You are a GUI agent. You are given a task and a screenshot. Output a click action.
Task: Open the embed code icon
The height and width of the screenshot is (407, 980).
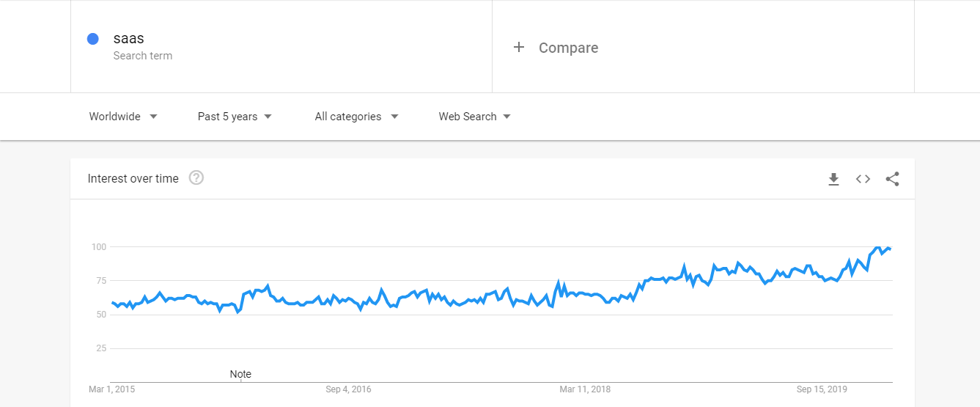click(863, 179)
